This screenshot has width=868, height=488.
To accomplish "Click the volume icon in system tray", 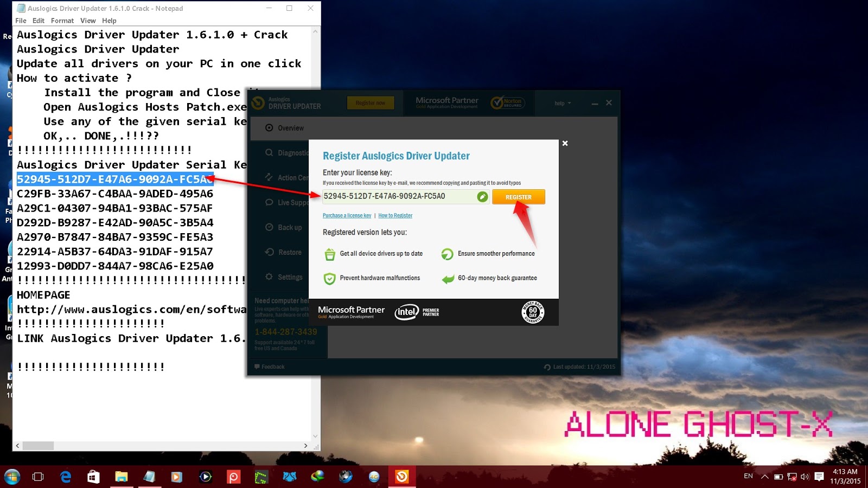I will 805,477.
